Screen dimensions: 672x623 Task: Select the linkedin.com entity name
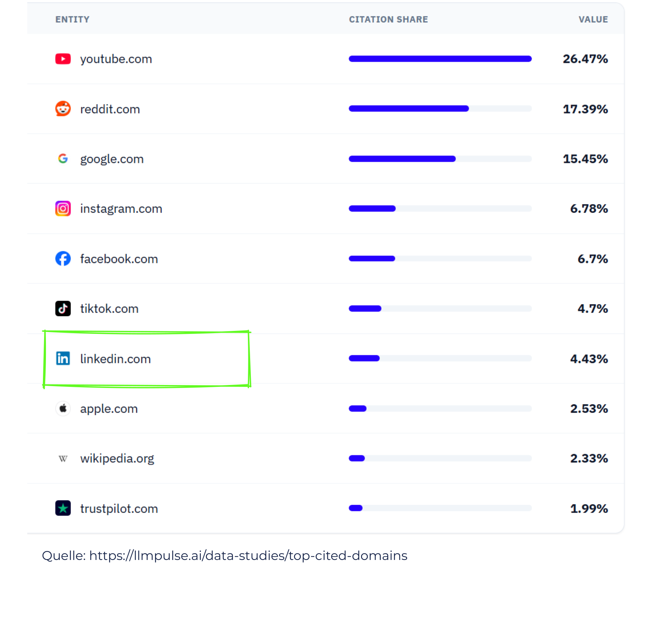click(x=115, y=359)
